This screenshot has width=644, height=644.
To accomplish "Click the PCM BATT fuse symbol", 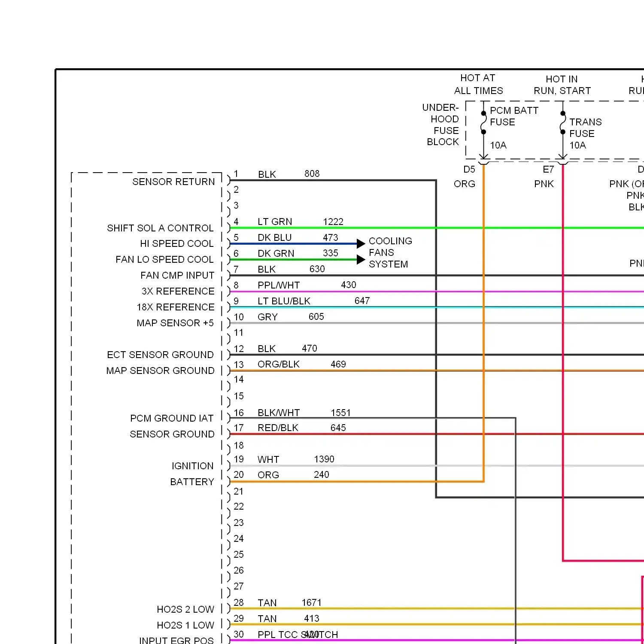I will coord(483,122).
